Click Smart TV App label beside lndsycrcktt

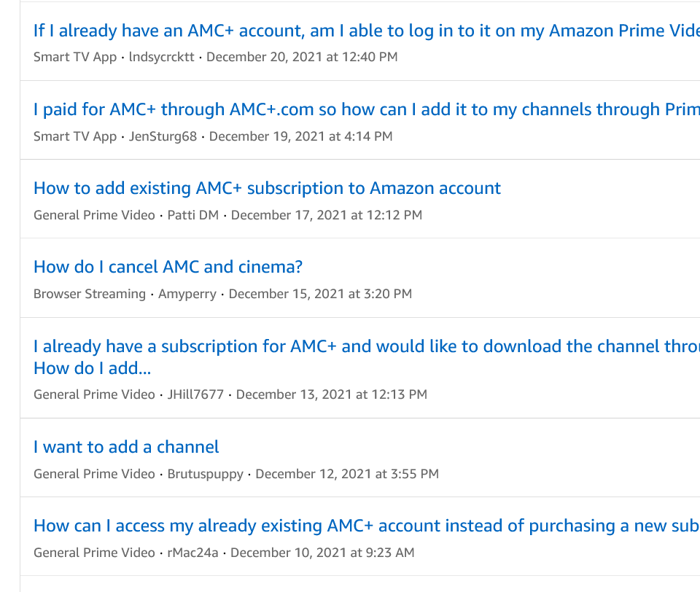75,57
